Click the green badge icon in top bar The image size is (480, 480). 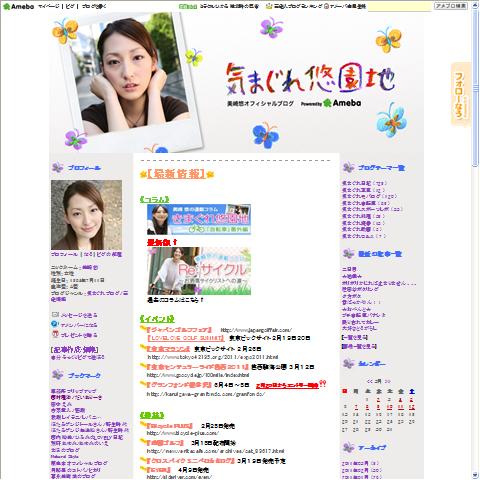[x=188, y=6]
